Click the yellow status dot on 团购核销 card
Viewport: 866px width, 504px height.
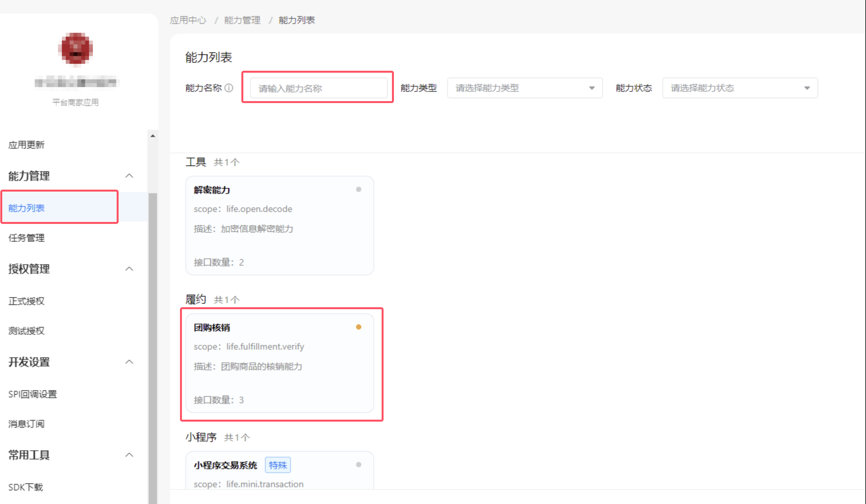pos(359,327)
